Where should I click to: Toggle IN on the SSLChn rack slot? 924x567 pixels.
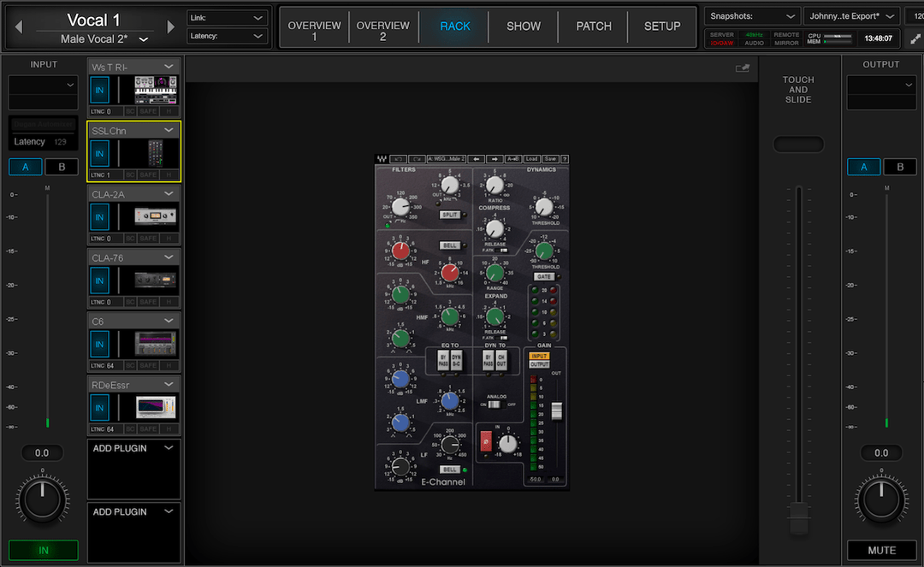click(98, 154)
